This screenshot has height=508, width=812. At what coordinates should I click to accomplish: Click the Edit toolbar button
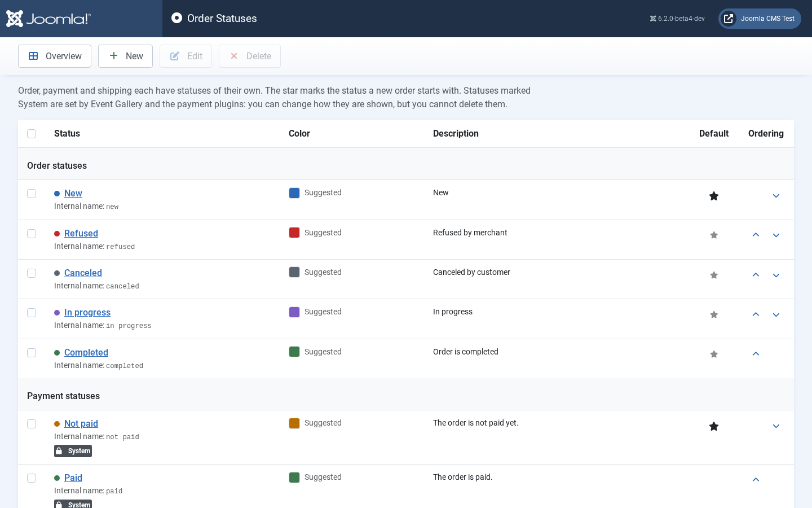186,56
